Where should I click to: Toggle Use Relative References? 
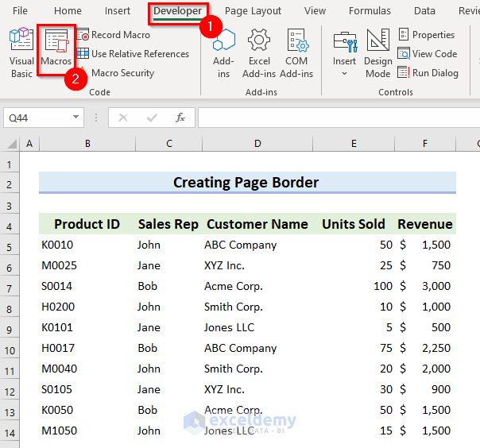pyautogui.click(x=133, y=54)
